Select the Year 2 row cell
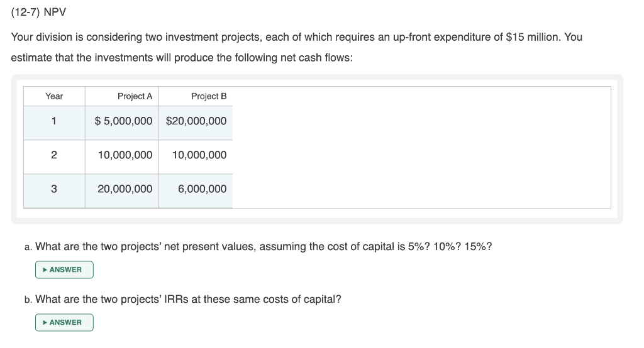Image resolution: width=644 pixels, height=348 pixels. pyautogui.click(x=54, y=155)
